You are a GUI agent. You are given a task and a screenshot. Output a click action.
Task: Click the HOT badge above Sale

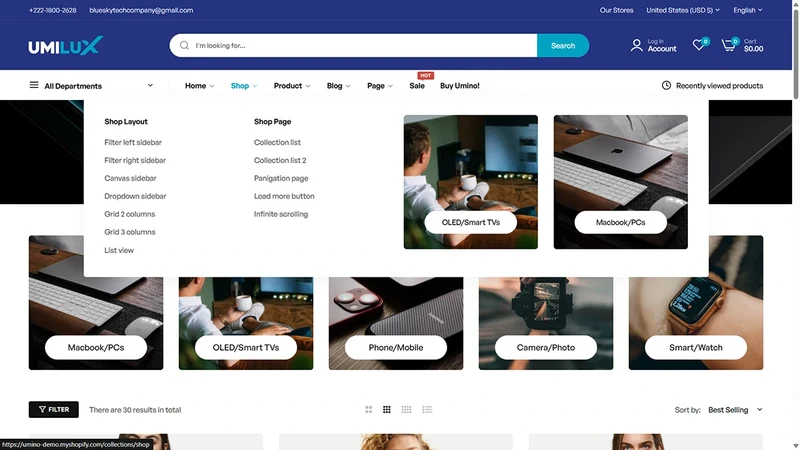[x=426, y=75]
